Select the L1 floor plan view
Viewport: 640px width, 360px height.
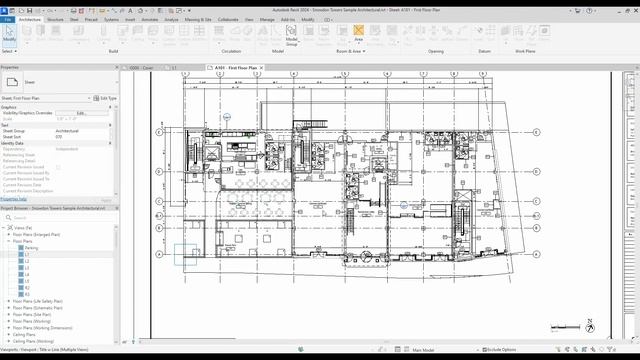pos(27,254)
